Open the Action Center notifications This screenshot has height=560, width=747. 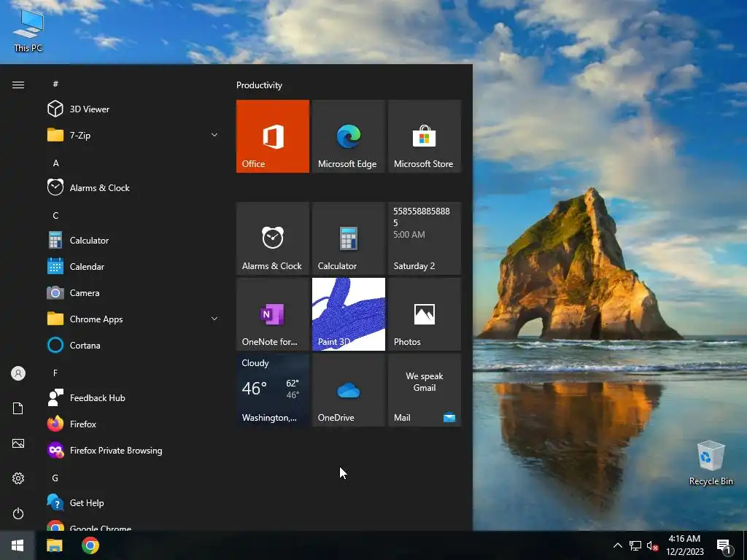click(x=724, y=546)
